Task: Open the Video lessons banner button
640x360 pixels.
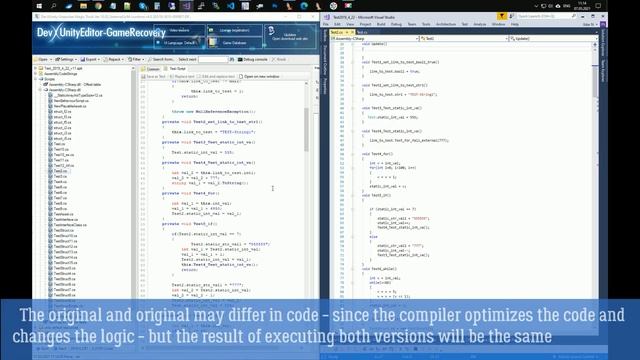Action: [x=180, y=30]
